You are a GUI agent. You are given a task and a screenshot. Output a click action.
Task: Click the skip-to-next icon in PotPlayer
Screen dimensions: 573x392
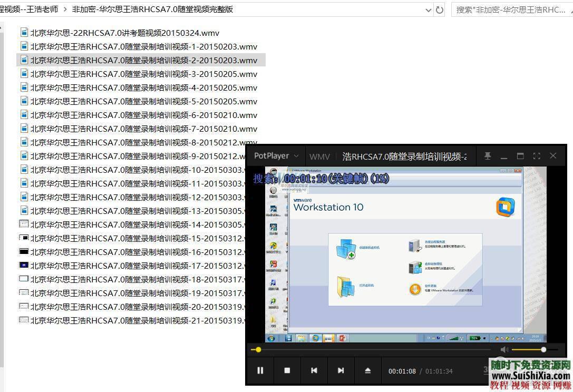pyautogui.click(x=341, y=371)
